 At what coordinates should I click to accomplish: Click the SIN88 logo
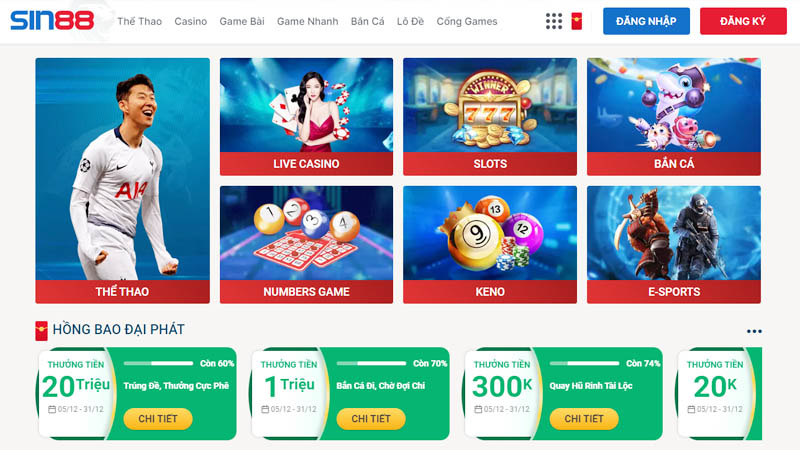(x=52, y=21)
